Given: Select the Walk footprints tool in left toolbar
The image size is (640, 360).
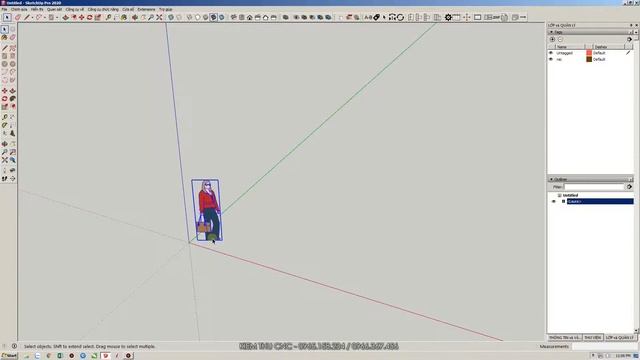Looking at the screenshot, I should click(x=4, y=178).
